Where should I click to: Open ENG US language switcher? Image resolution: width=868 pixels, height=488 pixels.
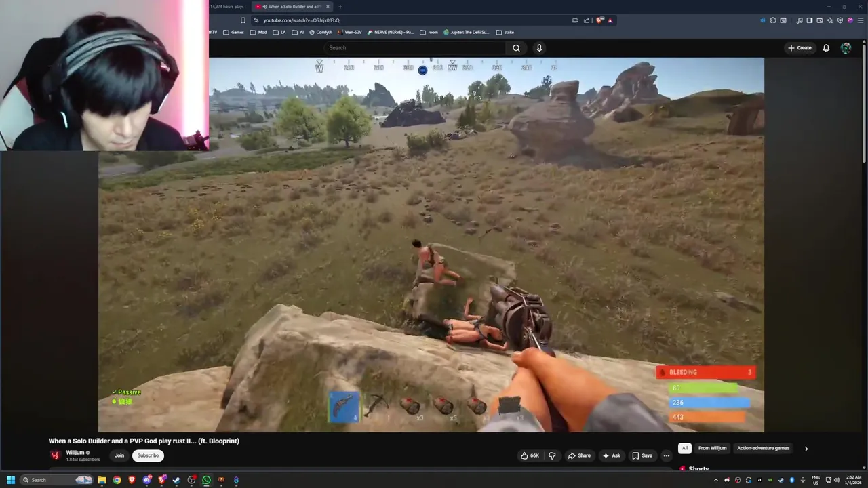tap(816, 480)
